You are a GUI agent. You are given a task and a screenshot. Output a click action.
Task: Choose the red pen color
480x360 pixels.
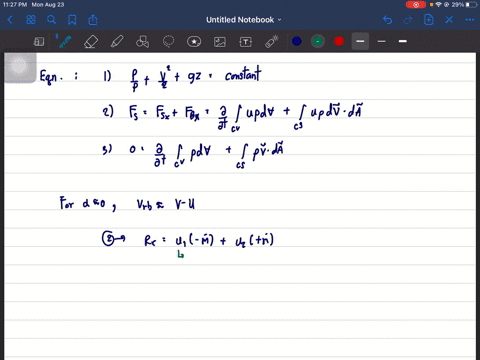(339, 41)
